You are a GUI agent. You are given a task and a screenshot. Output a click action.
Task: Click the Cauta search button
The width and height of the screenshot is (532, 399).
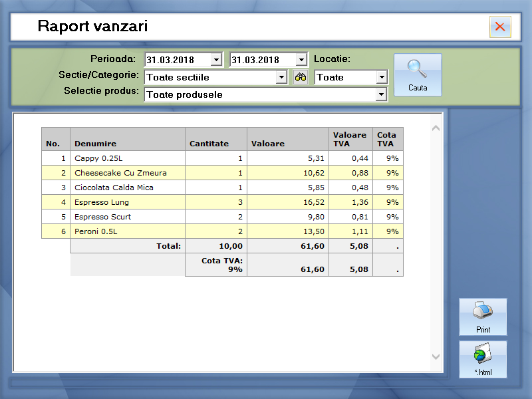tap(418, 75)
